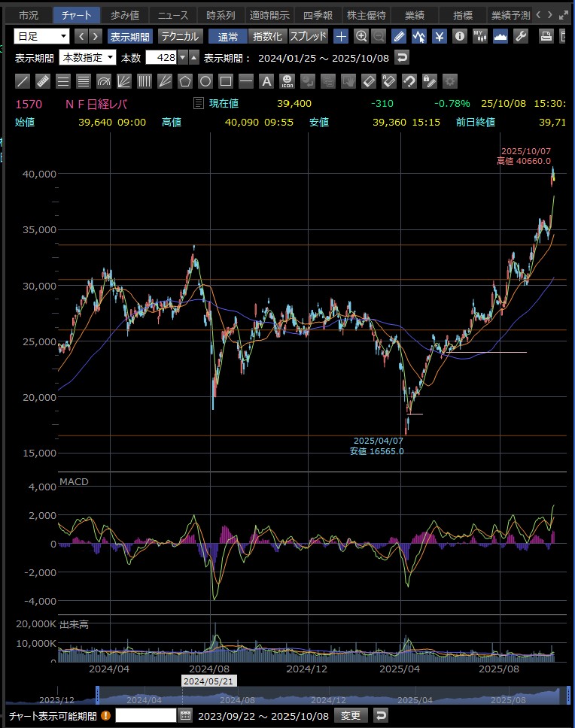Switch to the ニュース tab

point(172,15)
